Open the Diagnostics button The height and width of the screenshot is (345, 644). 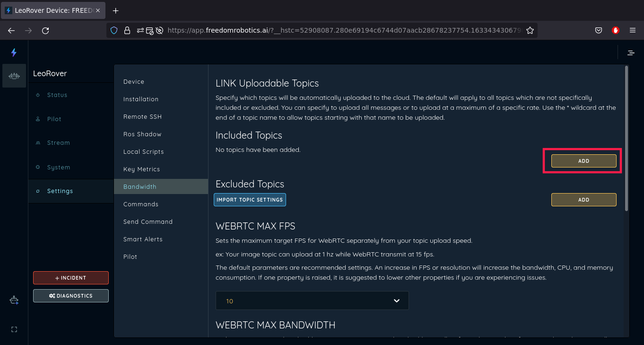71,296
